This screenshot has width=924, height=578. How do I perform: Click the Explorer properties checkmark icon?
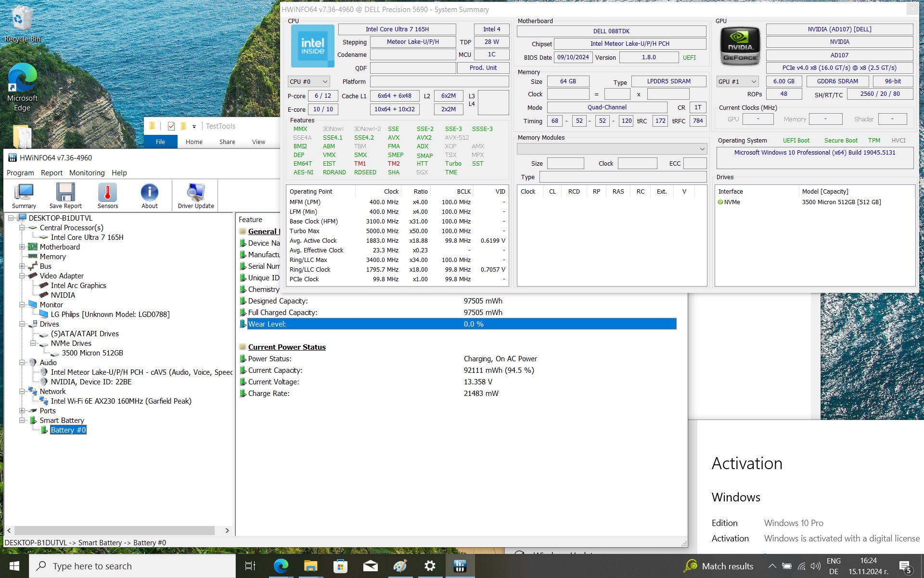coord(171,126)
